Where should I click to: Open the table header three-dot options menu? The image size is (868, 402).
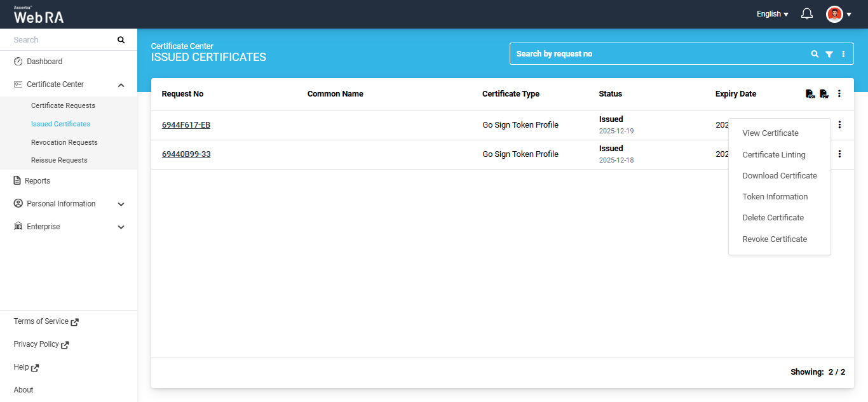click(x=839, y=94)
